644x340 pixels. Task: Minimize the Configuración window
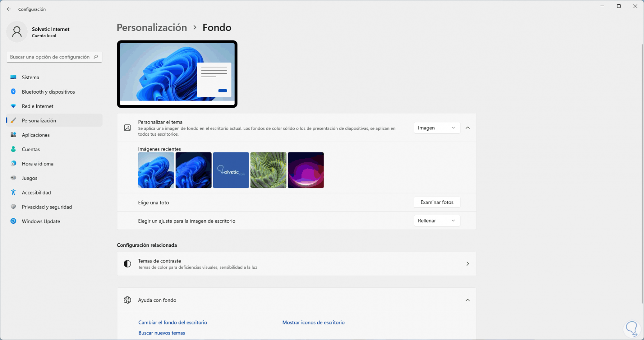click(x=602, y=6)
